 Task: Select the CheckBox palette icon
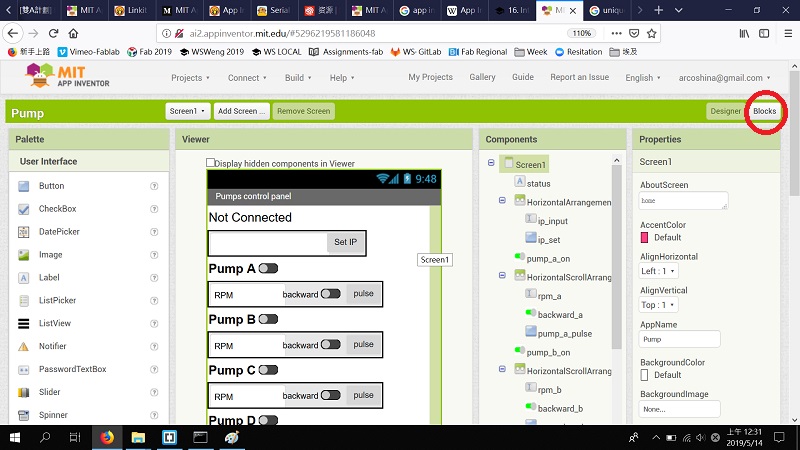point(23,209)
